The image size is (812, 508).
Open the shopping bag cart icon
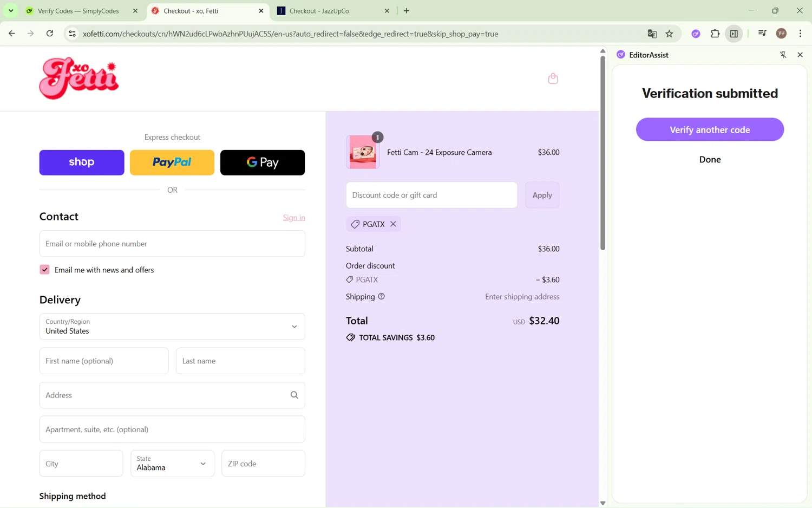pyautogui.click(x=553, y=79)
